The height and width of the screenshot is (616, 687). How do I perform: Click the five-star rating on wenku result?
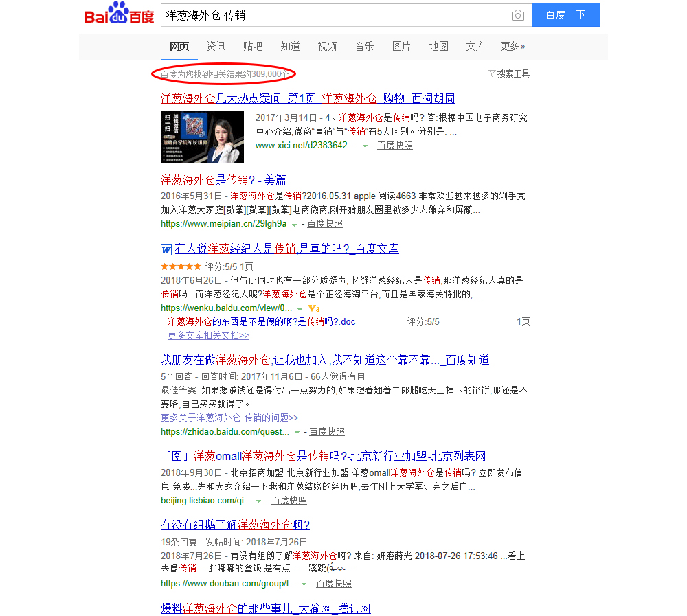181,266
